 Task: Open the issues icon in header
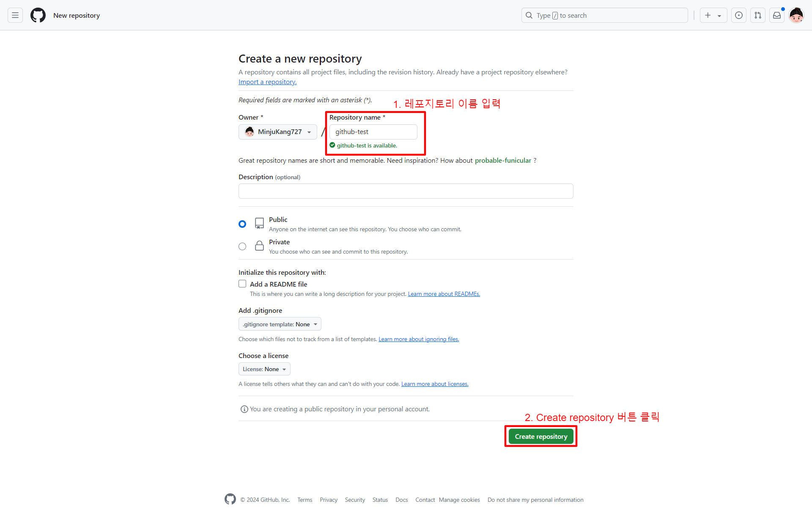coord(739,15)
